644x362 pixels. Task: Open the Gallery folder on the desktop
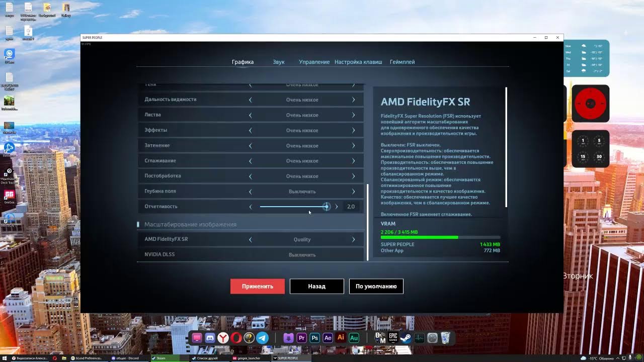point(66,10)
